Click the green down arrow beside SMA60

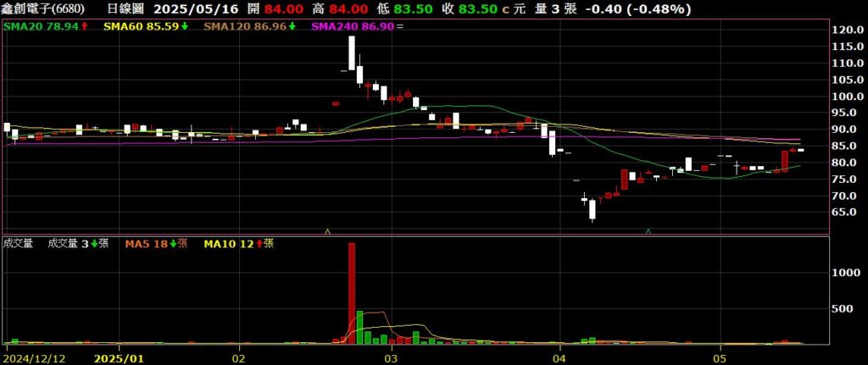click(x=185, y=26)
